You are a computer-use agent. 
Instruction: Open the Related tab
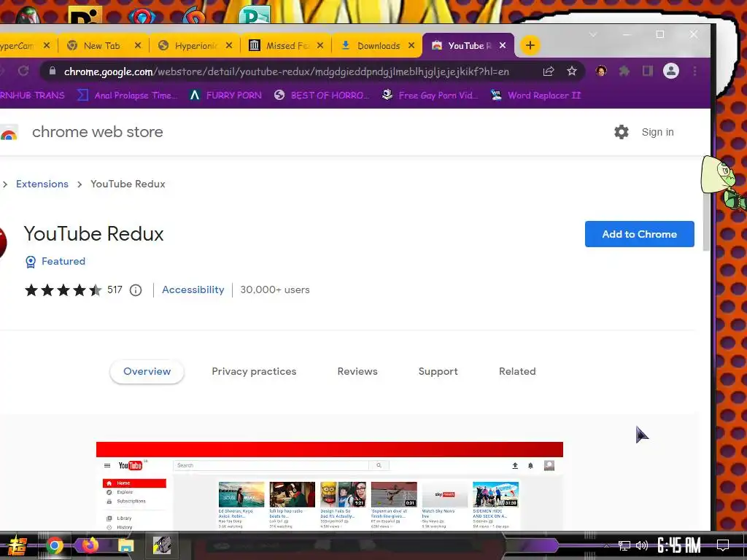(x=517, y=371)
